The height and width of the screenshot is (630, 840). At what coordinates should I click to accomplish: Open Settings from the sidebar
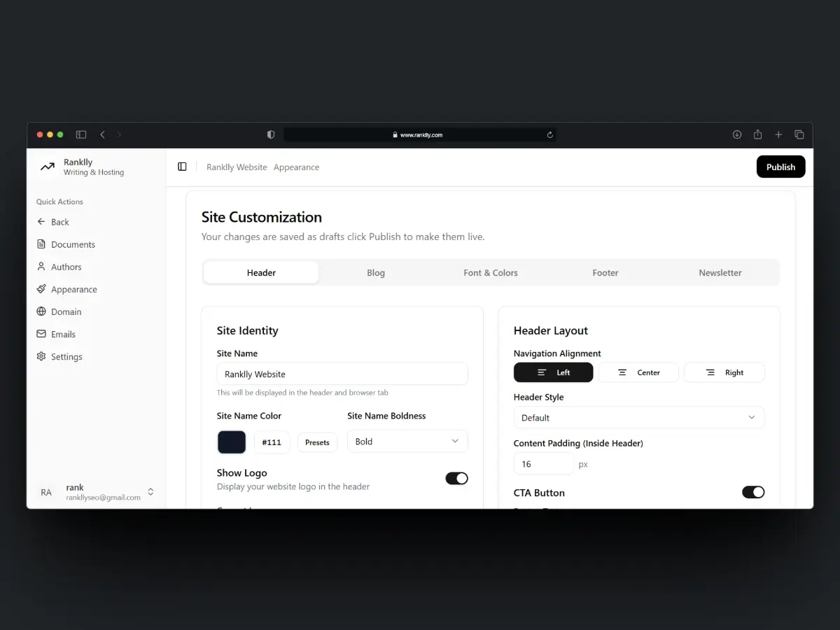pyautogui.click(x=66, y=356)
